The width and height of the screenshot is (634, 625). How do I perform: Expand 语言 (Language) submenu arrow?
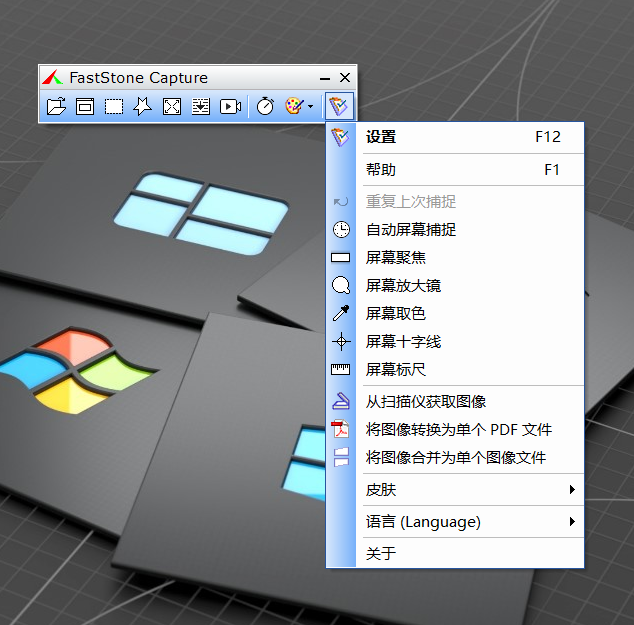(x=572, y=522)
